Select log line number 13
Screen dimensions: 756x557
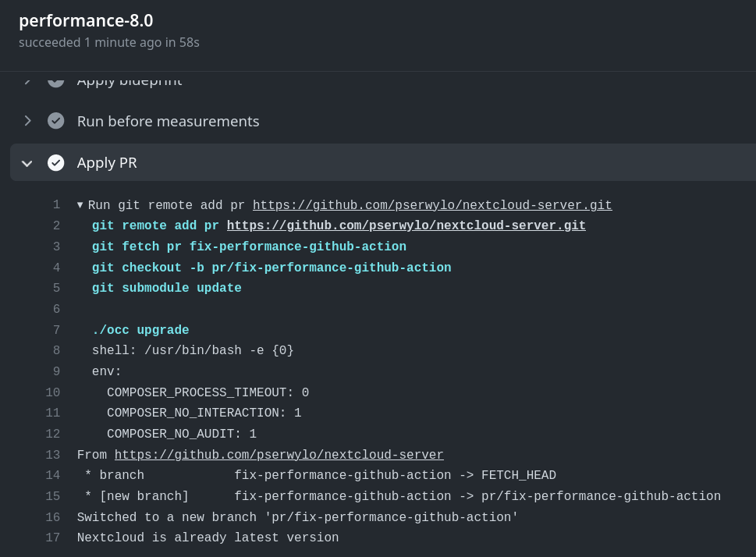pyautogui.click(x=53, y=455)
